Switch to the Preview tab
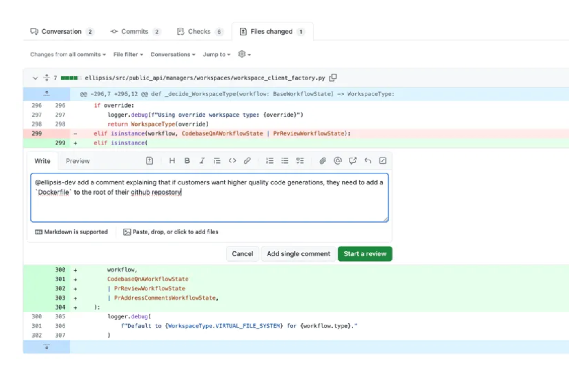Screen dimensions: 588x381 pos(78,161)
